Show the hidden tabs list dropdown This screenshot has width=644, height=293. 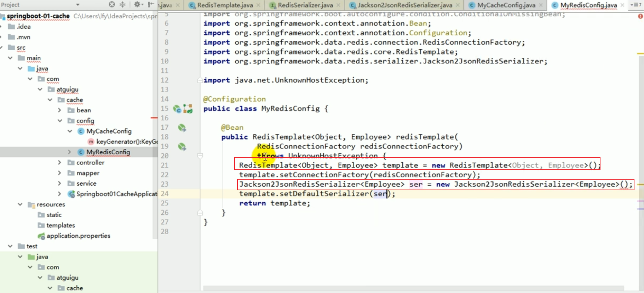click(x=636, y=5)
